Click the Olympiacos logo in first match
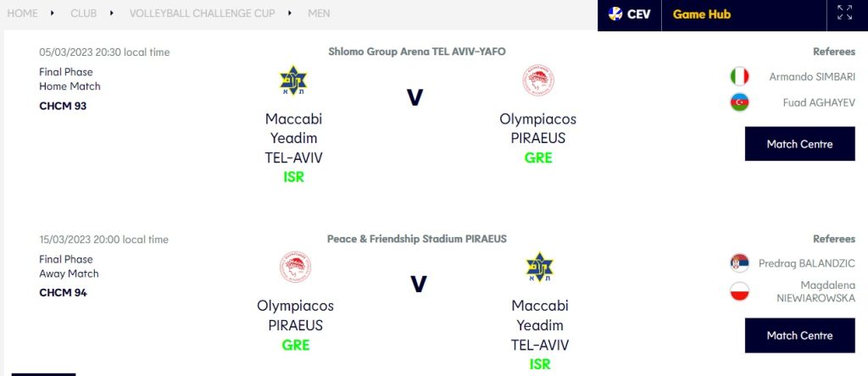868x376 pixels. tap(538, 81)
